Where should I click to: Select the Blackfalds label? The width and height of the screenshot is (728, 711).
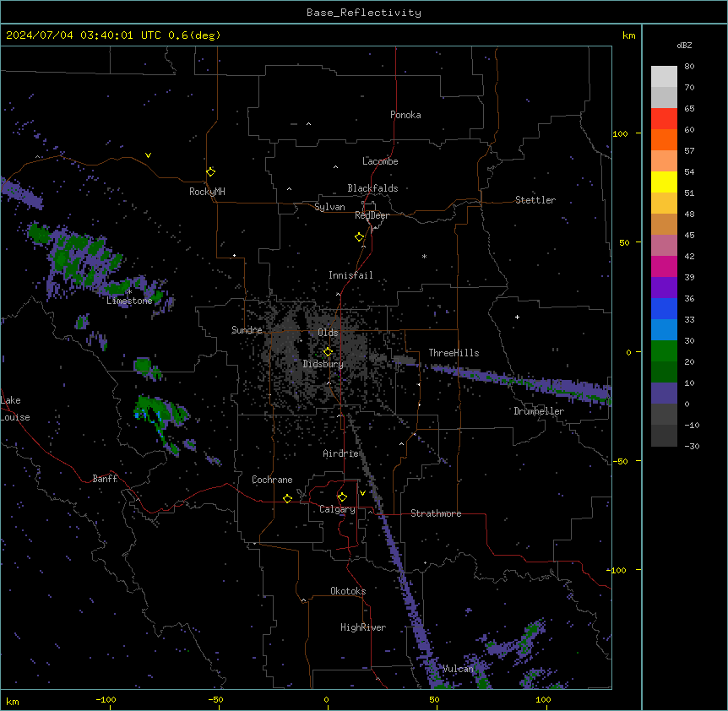tap(372, 188)
